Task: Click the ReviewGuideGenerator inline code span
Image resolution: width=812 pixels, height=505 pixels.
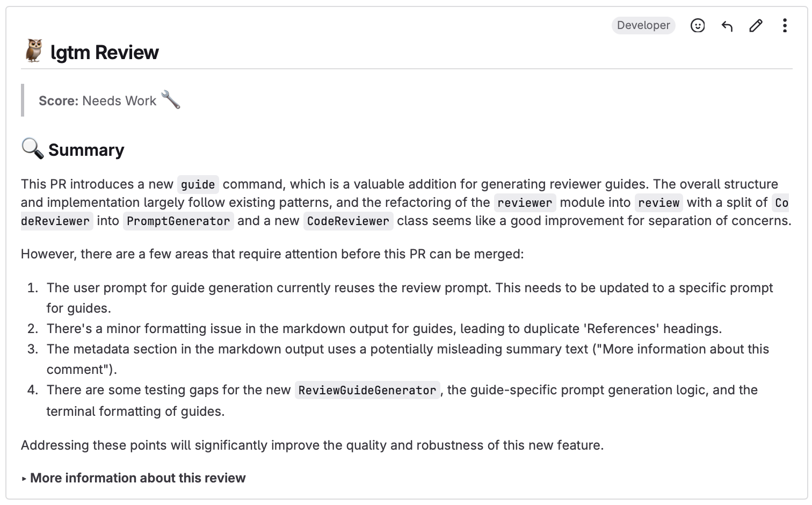Action: click(x=367, y=391)
